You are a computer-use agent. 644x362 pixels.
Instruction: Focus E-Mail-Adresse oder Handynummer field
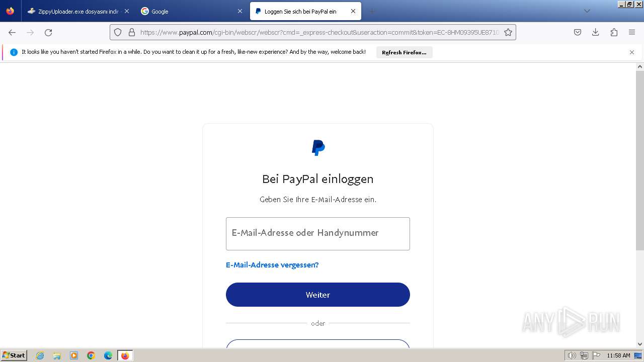pyautogui.click(x=318, y=234)
